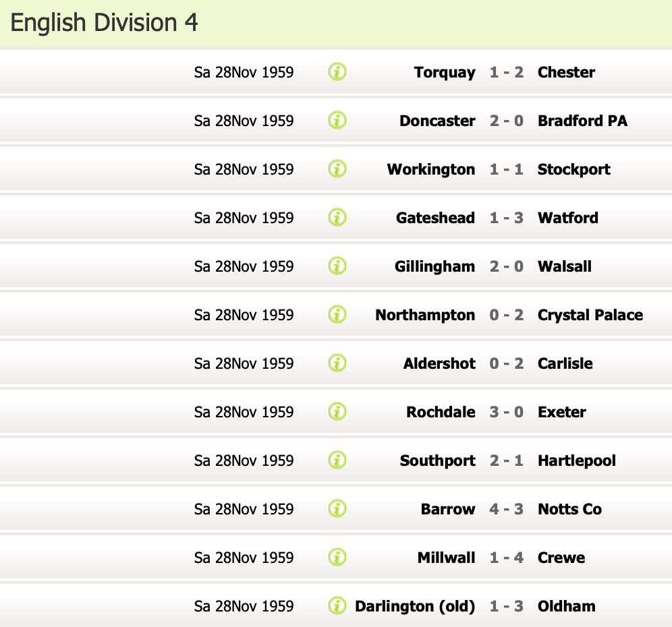Open the Torquay team link

coord(445,72)
